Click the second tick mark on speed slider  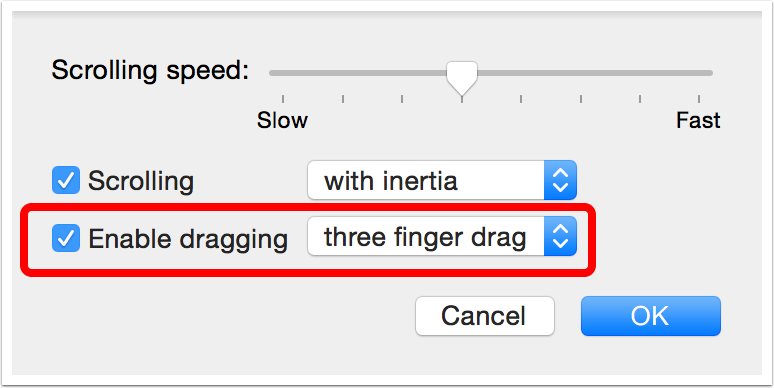click(343, 99)
